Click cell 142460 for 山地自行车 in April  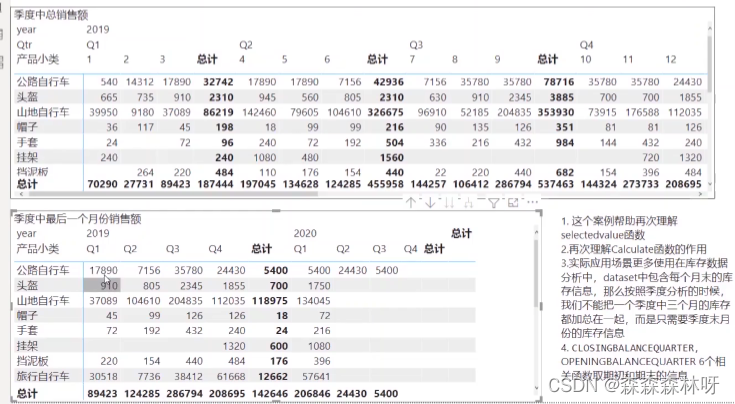(x=257, y=112)
